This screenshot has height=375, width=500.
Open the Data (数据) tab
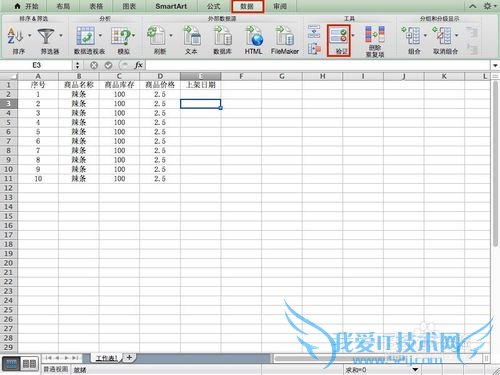point(247,6)
